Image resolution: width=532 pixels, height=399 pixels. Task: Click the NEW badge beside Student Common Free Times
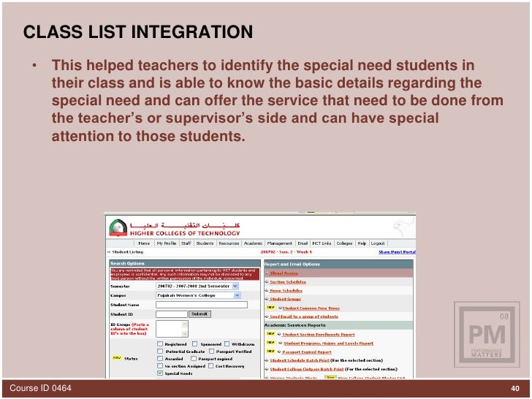[270, 308]
